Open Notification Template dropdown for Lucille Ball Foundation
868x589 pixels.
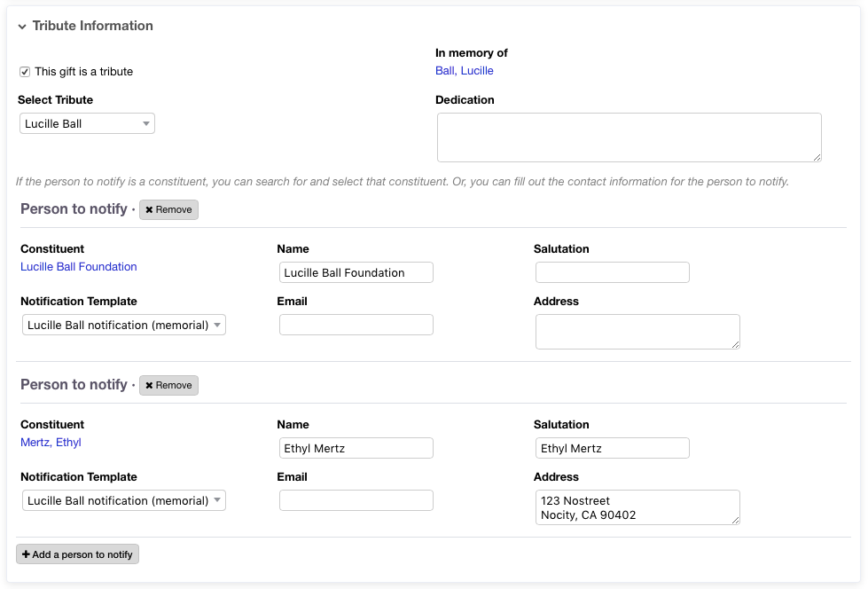(x=124, y=325)
